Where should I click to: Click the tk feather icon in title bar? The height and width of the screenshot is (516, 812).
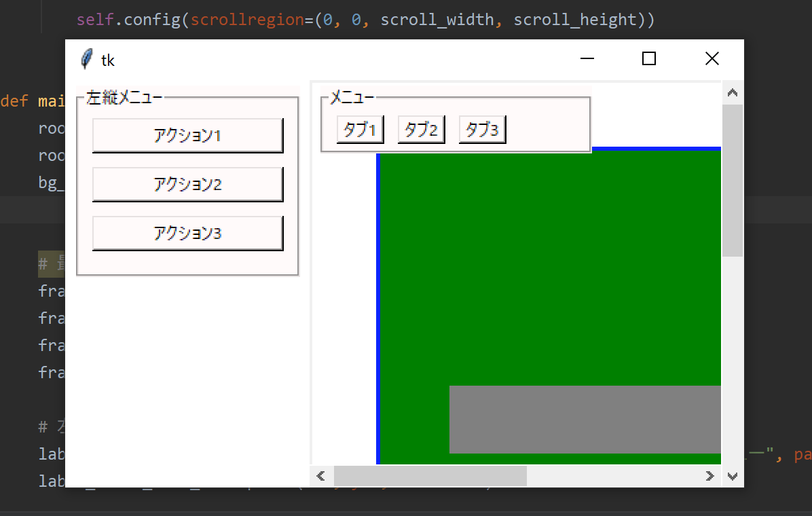(x=86, y=59)
